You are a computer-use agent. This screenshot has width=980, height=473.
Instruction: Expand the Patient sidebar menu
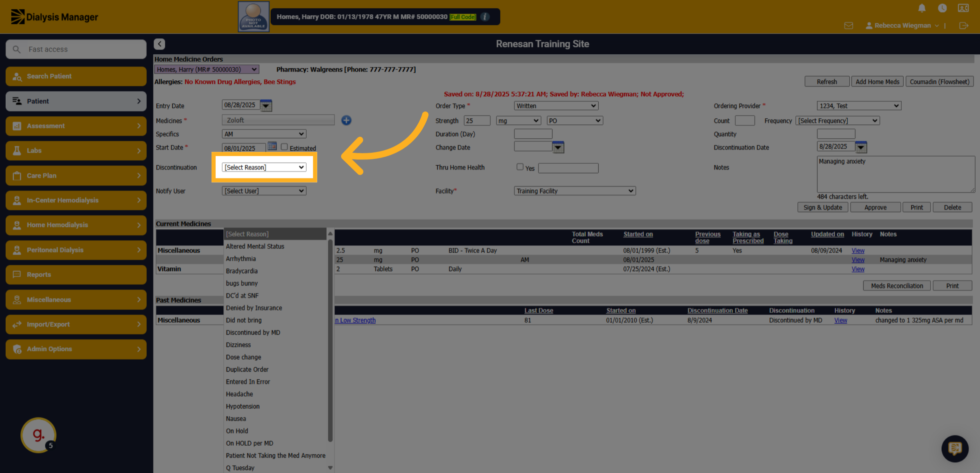76,101
